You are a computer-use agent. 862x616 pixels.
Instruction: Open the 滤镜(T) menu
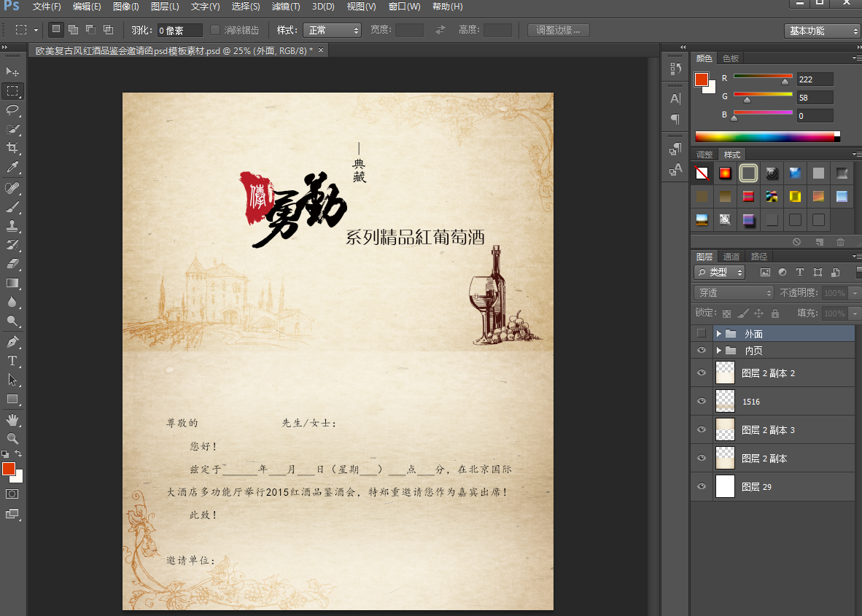(285, 7)
